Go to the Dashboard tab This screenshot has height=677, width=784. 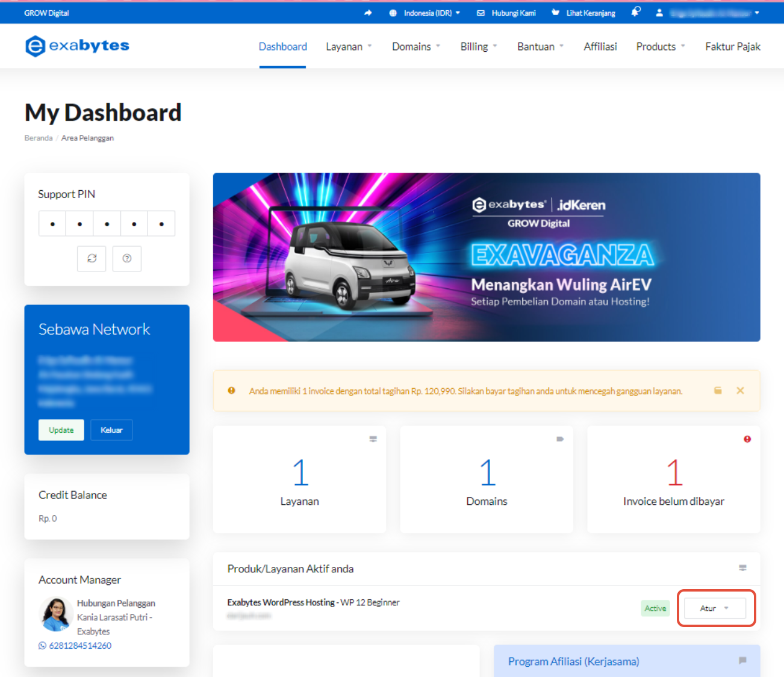click(x=283, y=46)
